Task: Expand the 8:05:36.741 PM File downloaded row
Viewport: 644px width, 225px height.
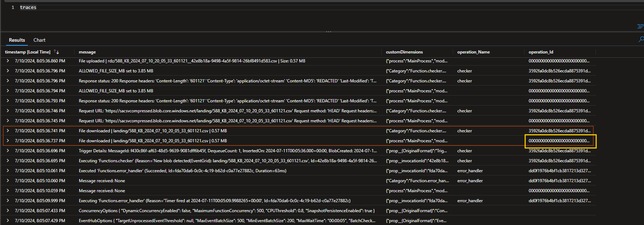Action: click(8, 131)
